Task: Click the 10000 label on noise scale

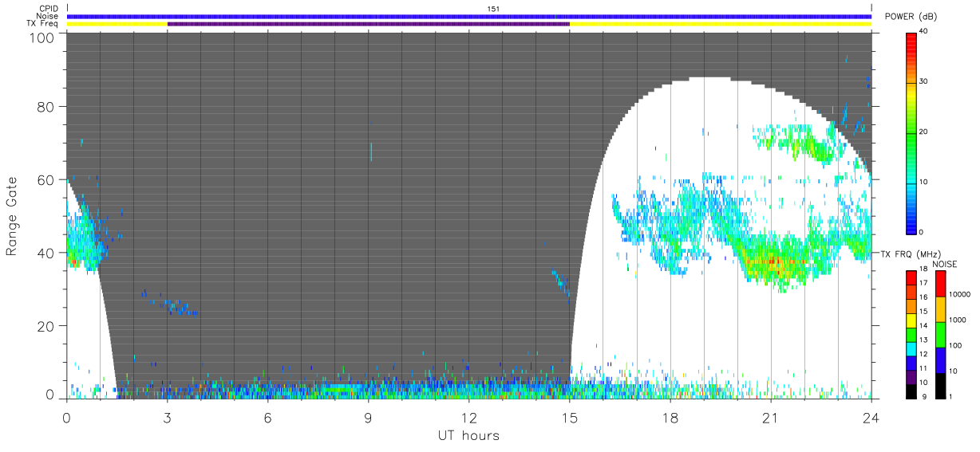Action: [x=958, y=294]
